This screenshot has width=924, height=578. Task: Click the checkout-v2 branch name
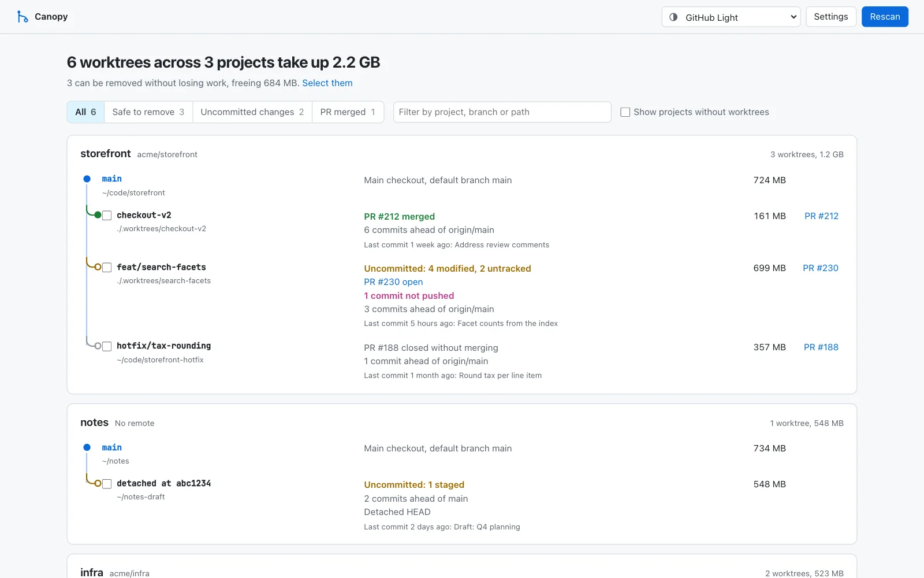click(x=144, y=215)
